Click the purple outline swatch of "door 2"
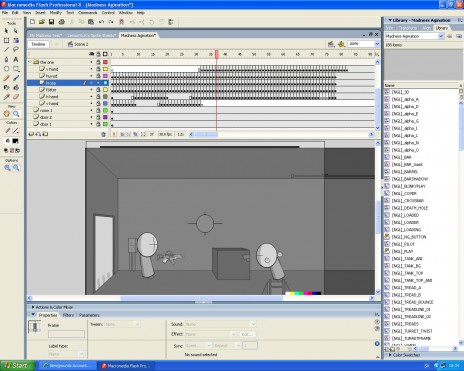 point(105,117)
